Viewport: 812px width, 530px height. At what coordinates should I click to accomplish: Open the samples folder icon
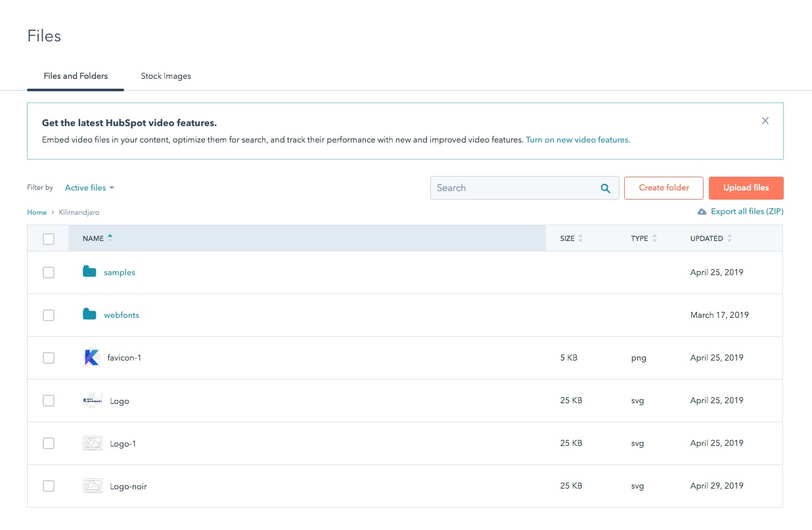click(89, 271)
